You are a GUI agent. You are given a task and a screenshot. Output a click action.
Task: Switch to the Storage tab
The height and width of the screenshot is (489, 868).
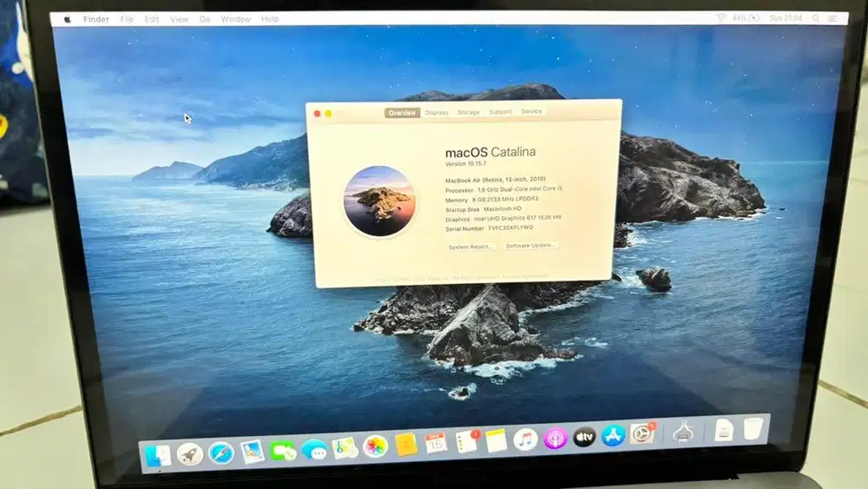[x=469, y=112]
